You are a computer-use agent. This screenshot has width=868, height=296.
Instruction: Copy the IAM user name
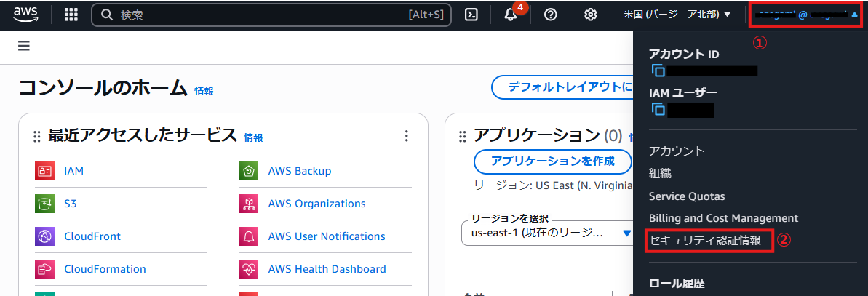pos(658,110)
